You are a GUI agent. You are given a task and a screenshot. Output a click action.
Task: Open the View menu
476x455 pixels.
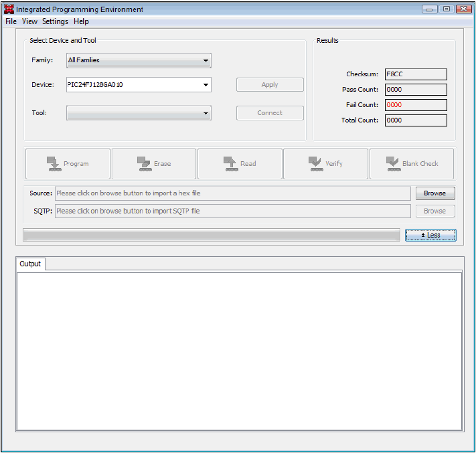29,21
